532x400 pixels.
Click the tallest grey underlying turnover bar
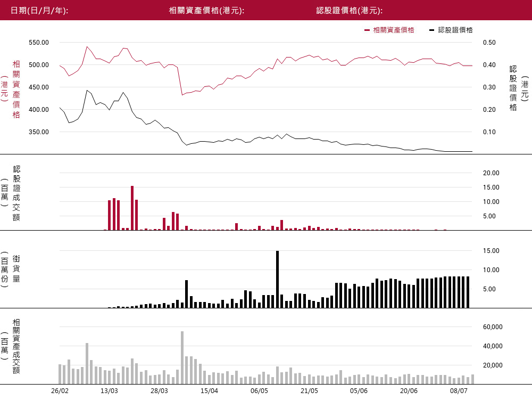[182, 357]
